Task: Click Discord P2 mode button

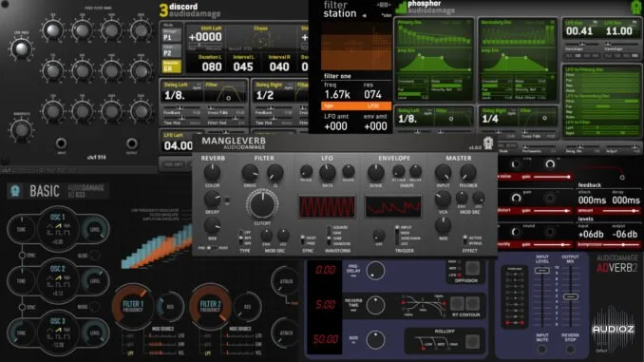Action: click(171, 50)
